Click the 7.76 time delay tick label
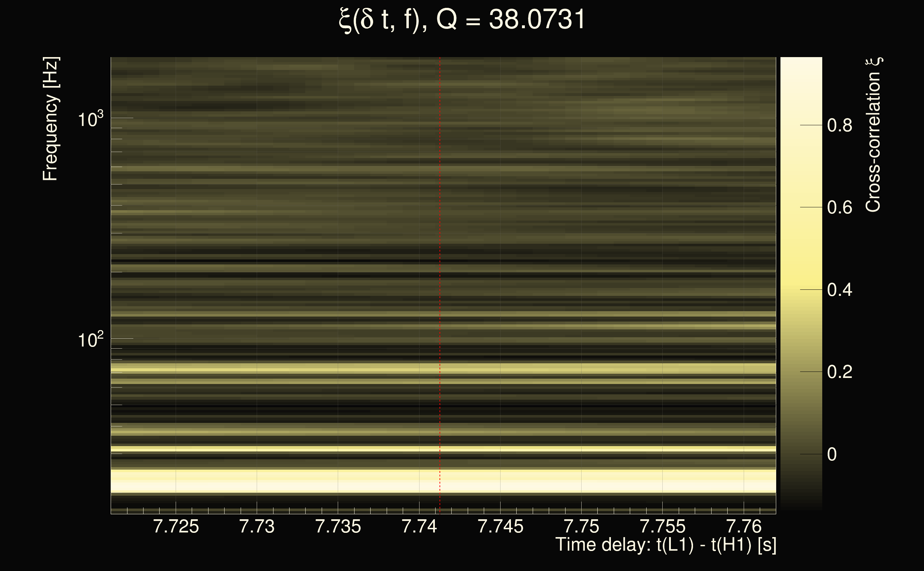The image size is (924, 571). (x=743, y=527)
